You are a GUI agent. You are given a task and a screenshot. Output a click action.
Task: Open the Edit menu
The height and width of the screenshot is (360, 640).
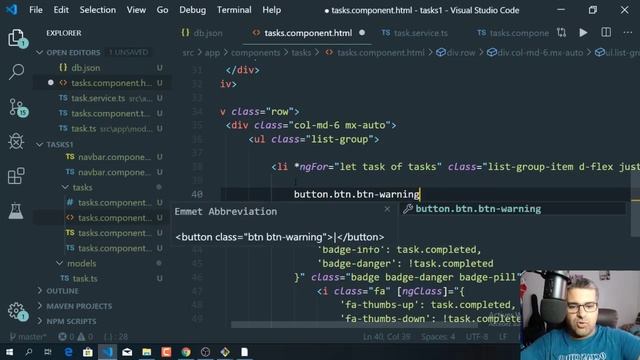[x=61, y=10]
